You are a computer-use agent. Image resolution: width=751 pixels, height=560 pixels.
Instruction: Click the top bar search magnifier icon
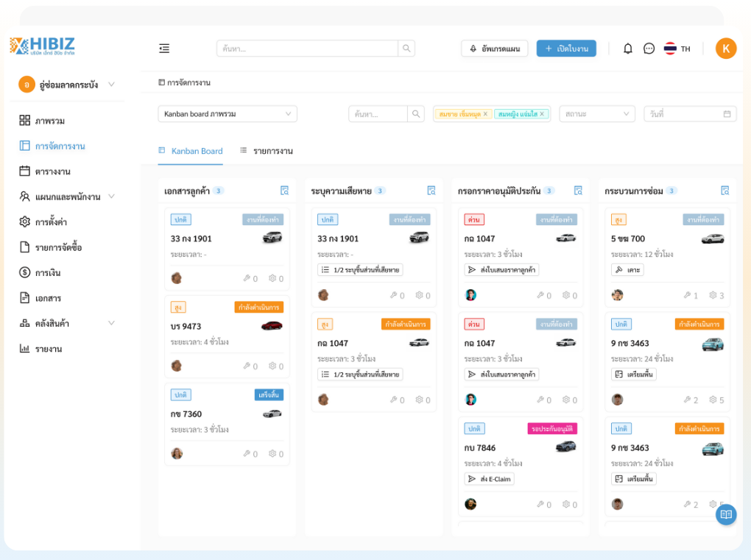(x=406, y=49)
